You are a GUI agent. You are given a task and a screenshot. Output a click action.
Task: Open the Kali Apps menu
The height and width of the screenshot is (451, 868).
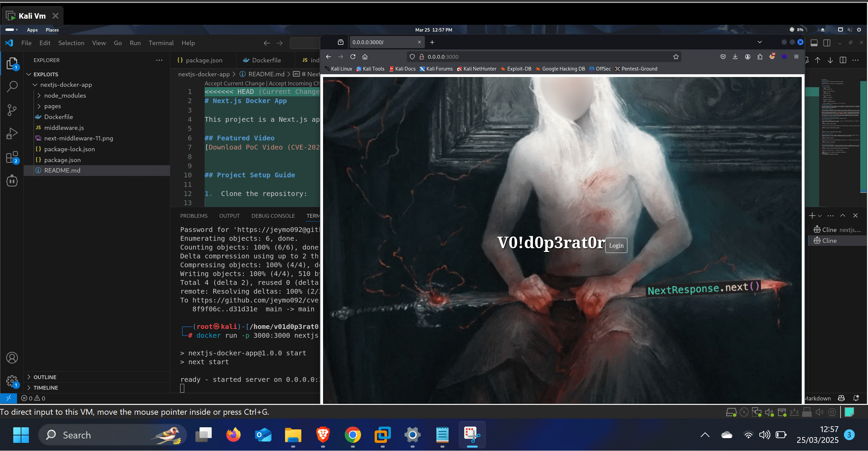(x=32, y=30)
